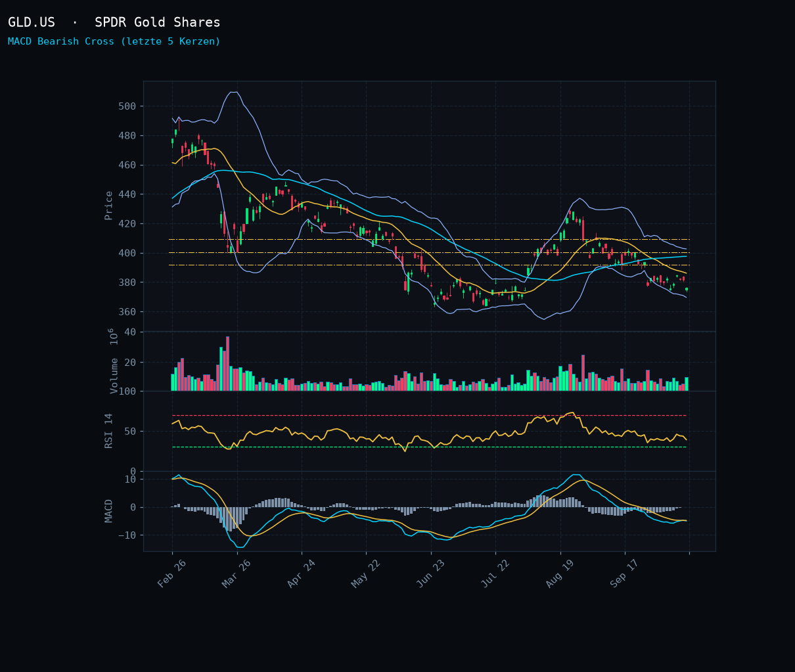Click the 440 price tick label

(127, 194)
